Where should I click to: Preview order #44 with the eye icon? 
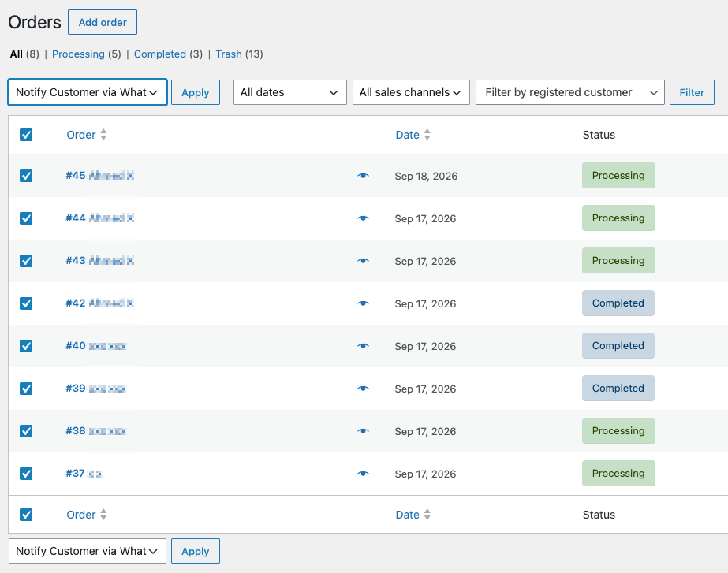click(x=363, y=218)
